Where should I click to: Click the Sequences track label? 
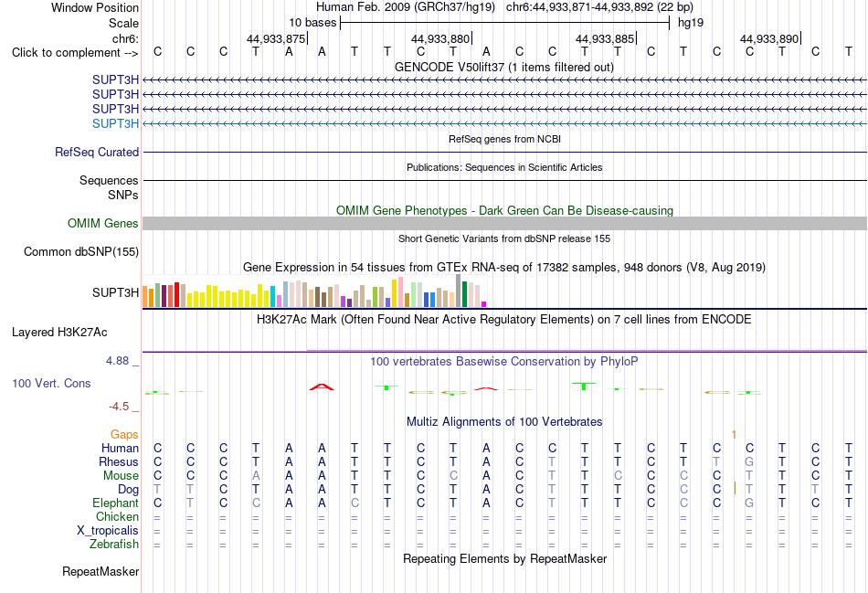[109, 181]
